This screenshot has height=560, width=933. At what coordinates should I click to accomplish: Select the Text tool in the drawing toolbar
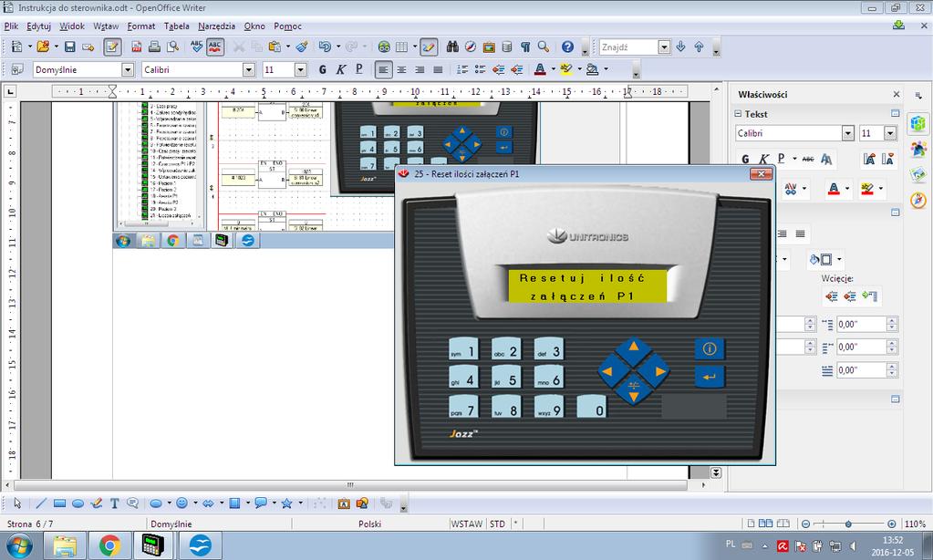click(114, 503)
